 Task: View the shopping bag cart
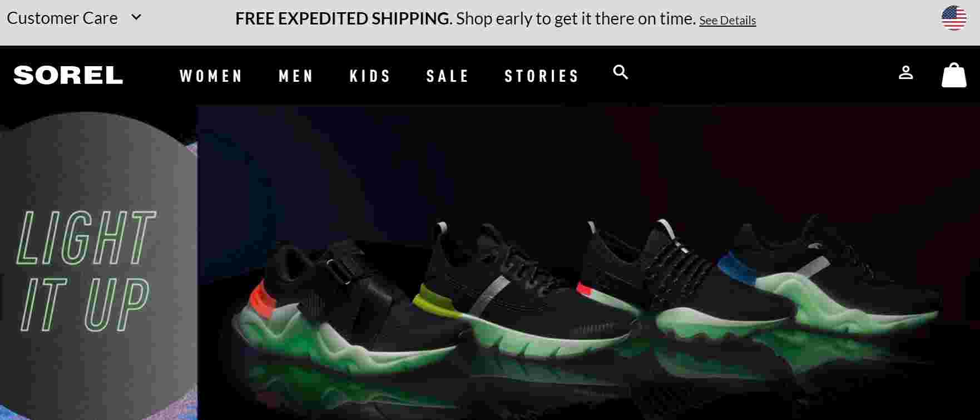click(954, 75)
